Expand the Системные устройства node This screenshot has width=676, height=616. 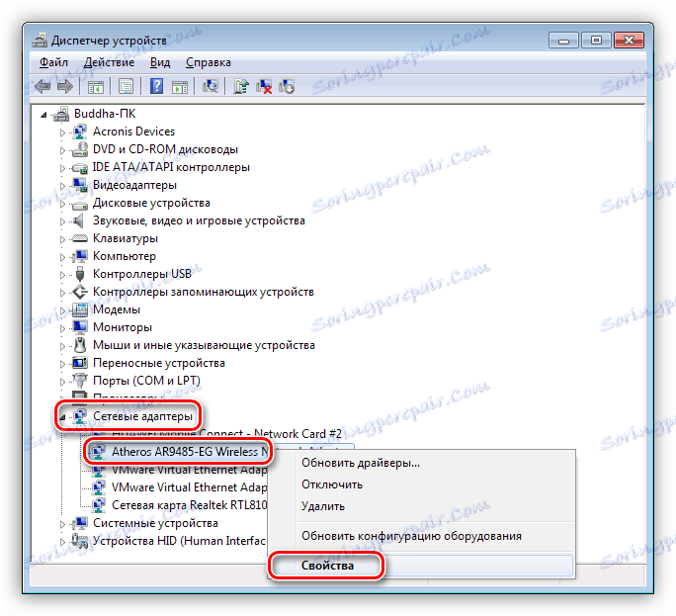(62, 524)
